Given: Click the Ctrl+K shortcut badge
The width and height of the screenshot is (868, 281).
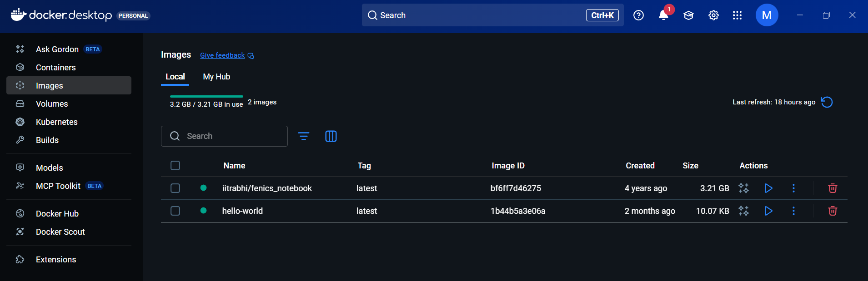Looking at the screenshot, I should point(602,15).
